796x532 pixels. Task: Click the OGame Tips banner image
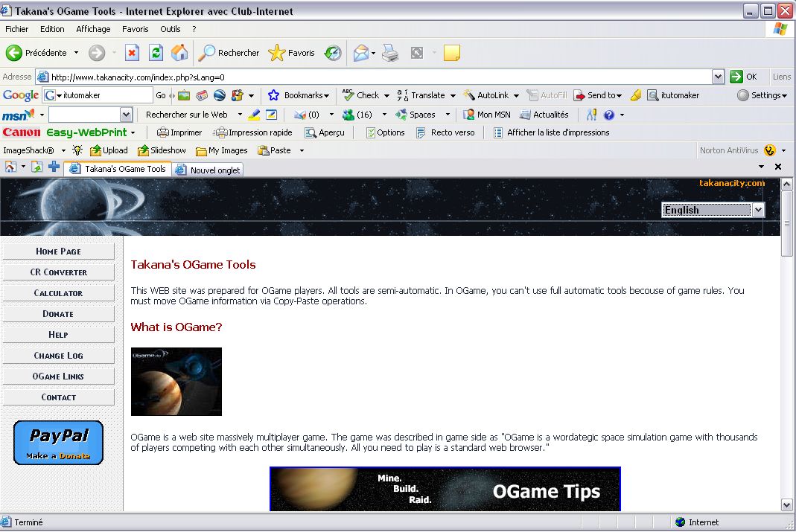[445, 489]
